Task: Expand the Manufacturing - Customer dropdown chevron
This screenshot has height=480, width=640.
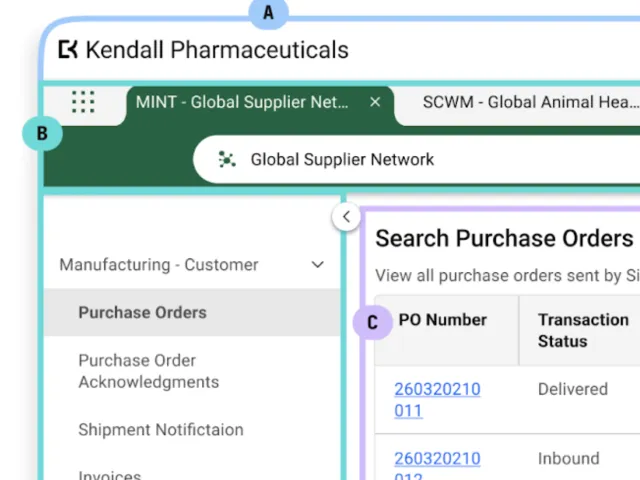Action: (318, 265)
